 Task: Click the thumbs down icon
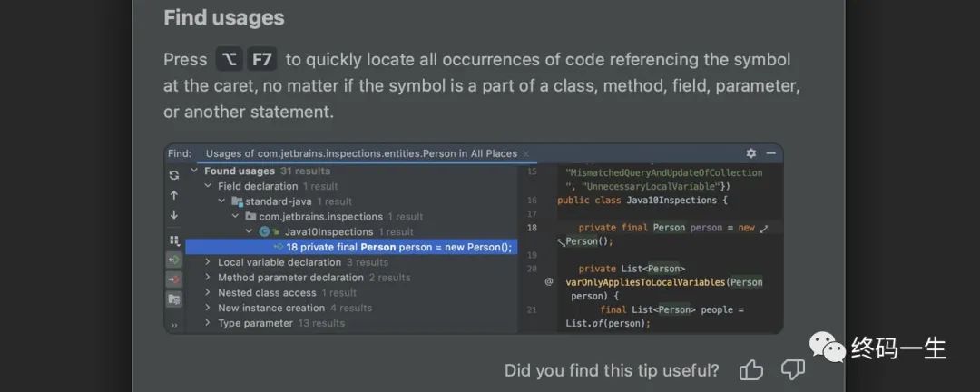click(792, 370)
